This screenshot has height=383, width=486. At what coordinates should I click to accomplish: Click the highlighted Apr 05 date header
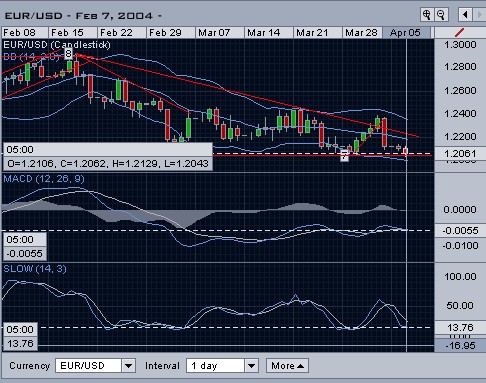coord(407,33)
